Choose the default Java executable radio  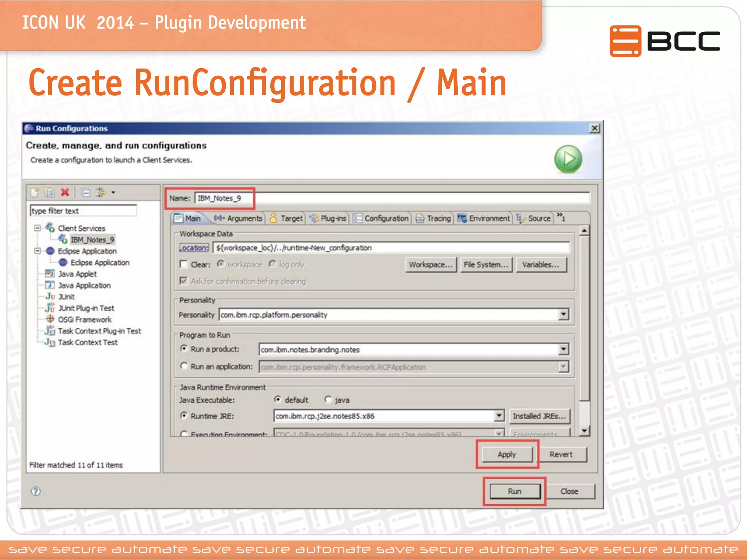(278, 399)
